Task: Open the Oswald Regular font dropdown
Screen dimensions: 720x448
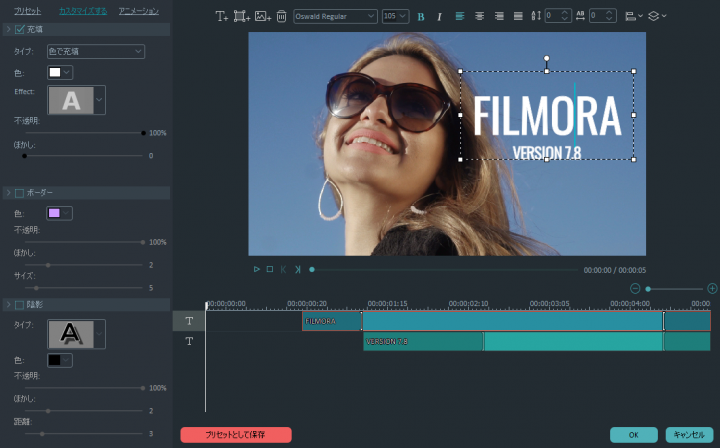Action: click(x=335, y=16)
